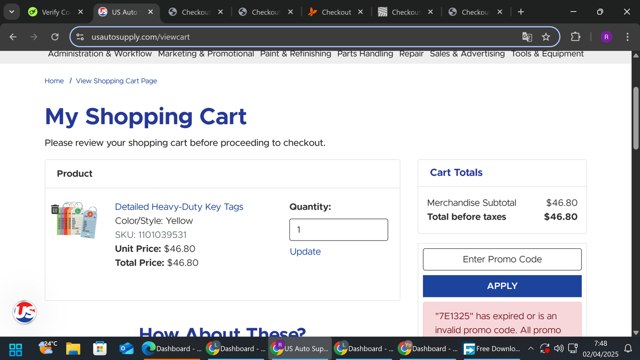Open the Free Download taskbar app
This screenshot has width=640, height=360.
click(x=492, y=349)
